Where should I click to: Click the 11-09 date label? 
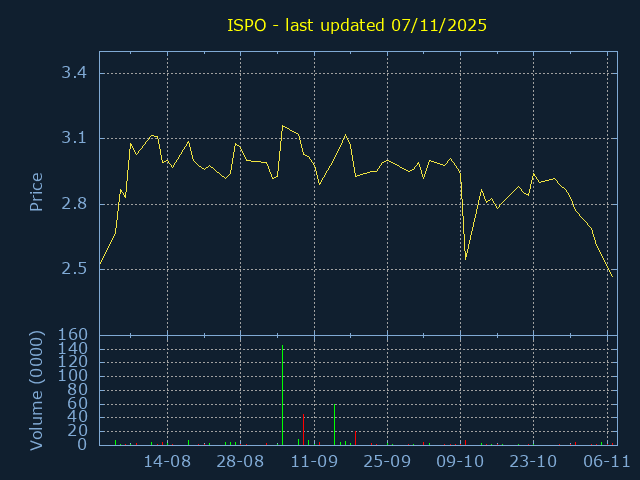click(314, 461)
